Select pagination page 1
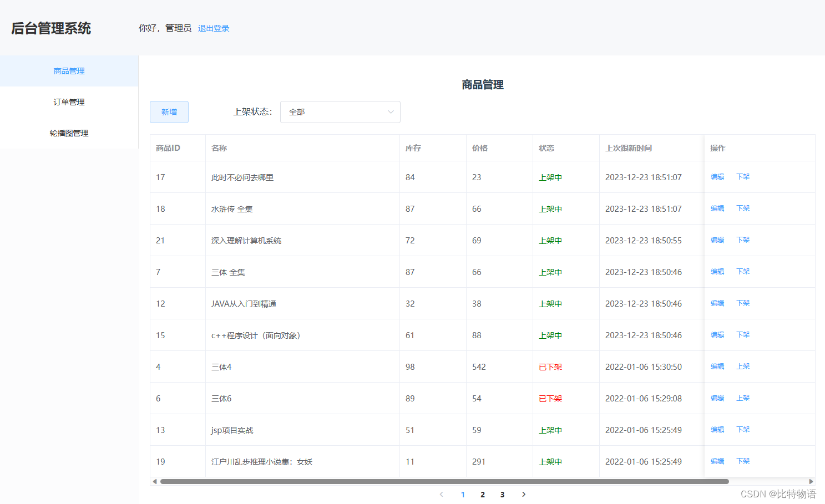 pos(463,495)
